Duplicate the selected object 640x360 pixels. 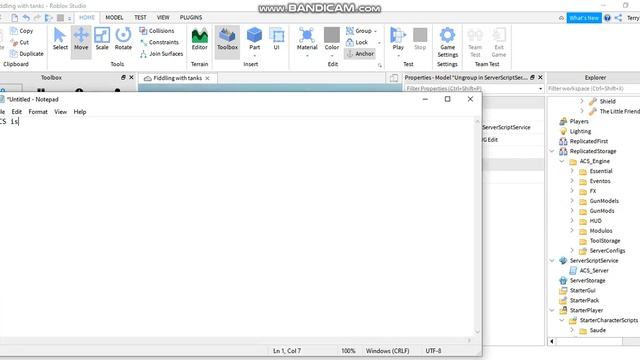(27, 53)
